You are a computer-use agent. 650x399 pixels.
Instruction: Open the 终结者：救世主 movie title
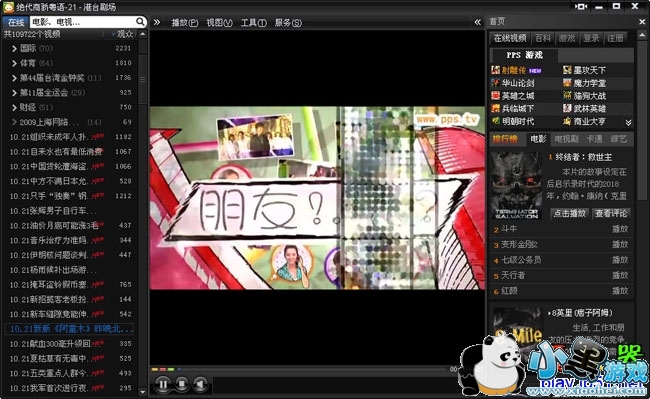click(585, 157)
